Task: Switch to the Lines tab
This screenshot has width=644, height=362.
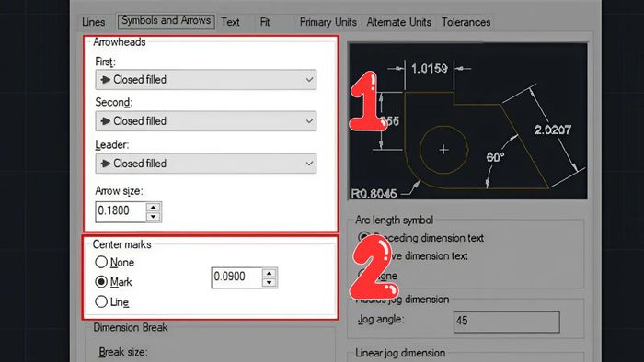Action: point(93,22)
